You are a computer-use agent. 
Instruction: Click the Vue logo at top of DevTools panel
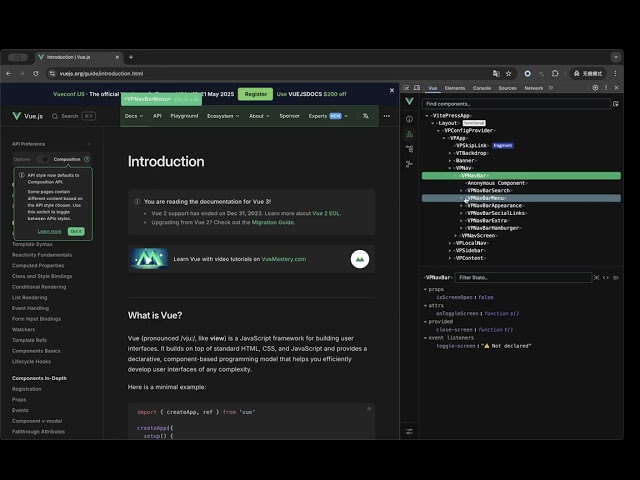(x=409, y=102)
